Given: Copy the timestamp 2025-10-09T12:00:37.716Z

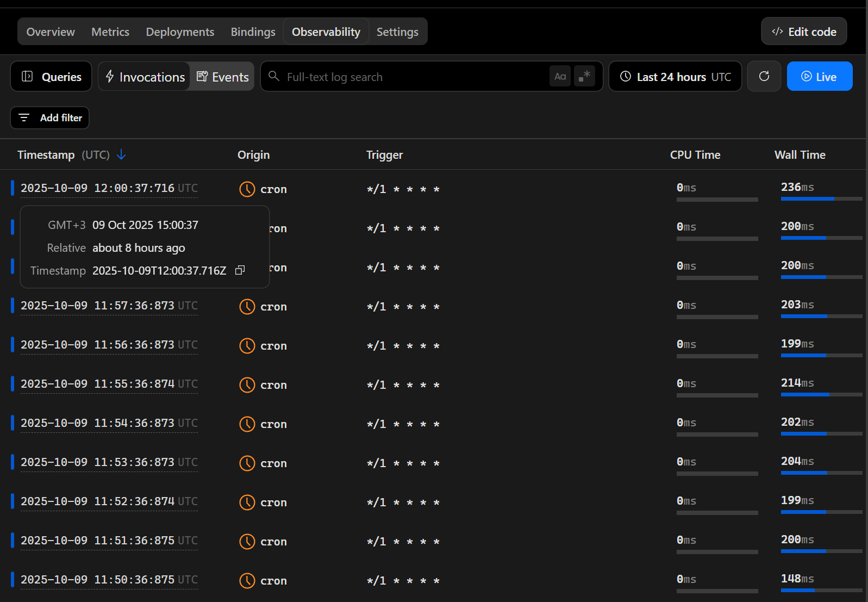Looking at the screenshot, I should 240,270.
